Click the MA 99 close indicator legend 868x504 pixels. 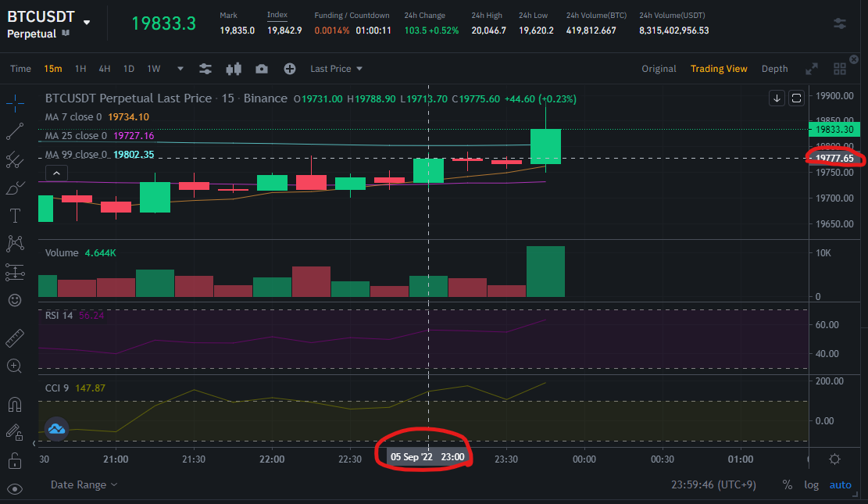pyautogui.click(x=100, y=155)
